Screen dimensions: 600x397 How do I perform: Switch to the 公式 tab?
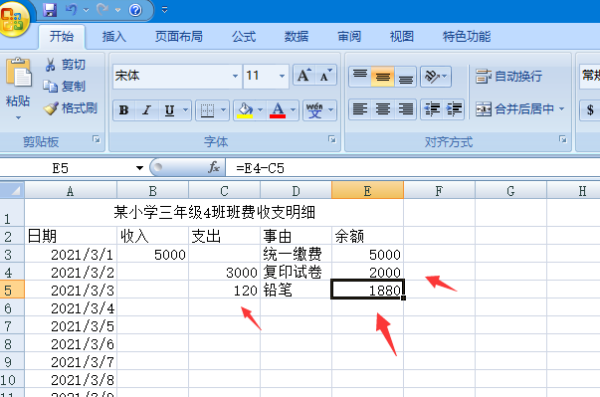243,37
